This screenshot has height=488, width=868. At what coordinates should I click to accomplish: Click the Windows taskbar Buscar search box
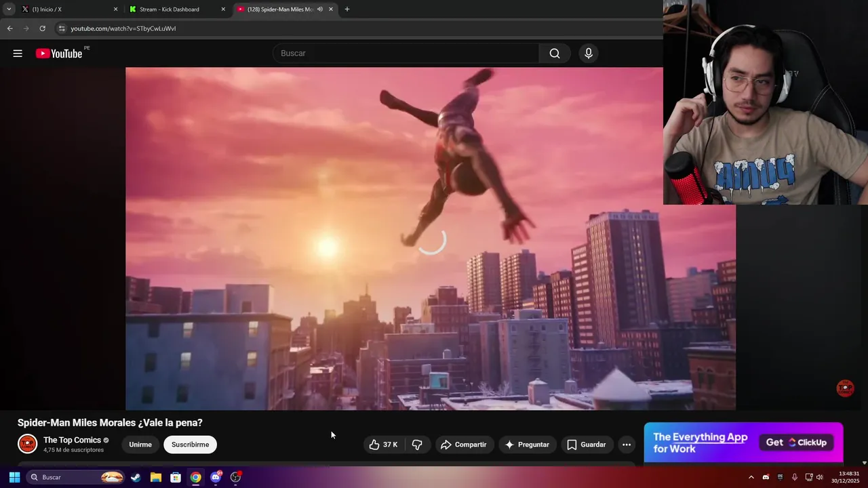pos(75,477)
